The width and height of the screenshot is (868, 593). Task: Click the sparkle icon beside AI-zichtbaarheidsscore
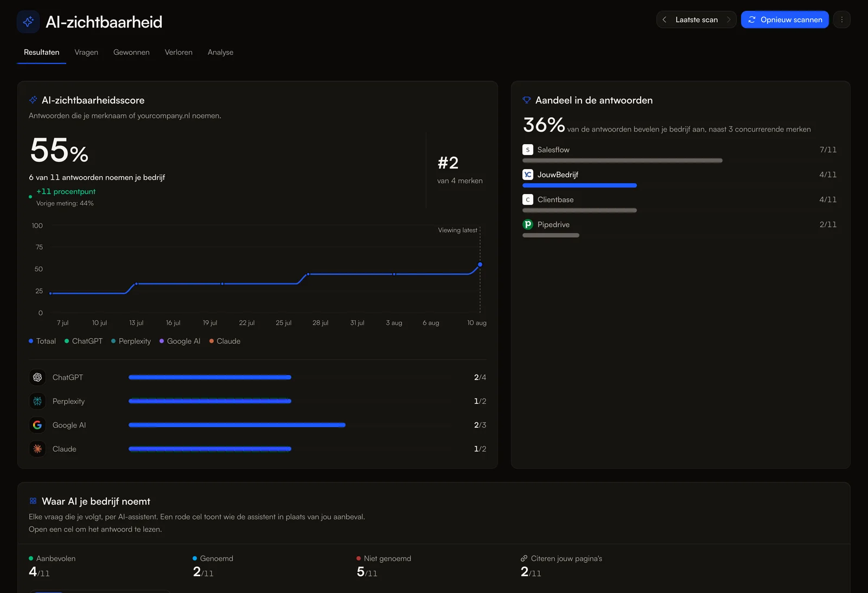[33, 100]
